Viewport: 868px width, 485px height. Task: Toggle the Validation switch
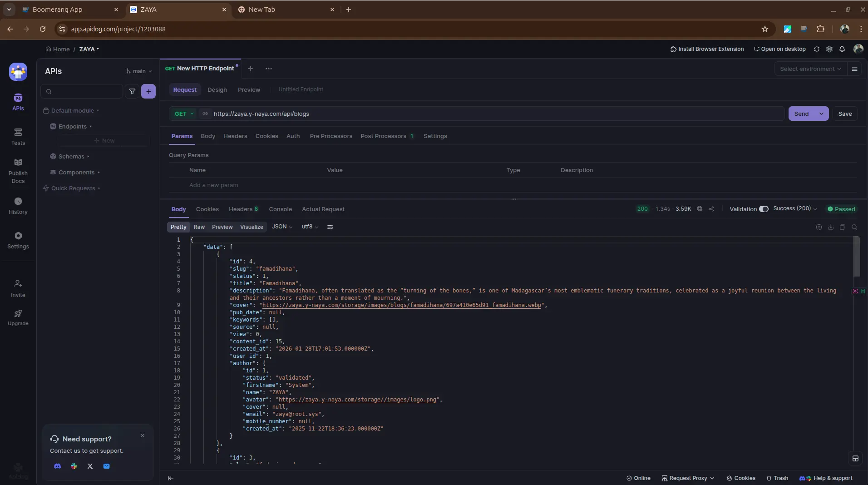pos(764,209)
